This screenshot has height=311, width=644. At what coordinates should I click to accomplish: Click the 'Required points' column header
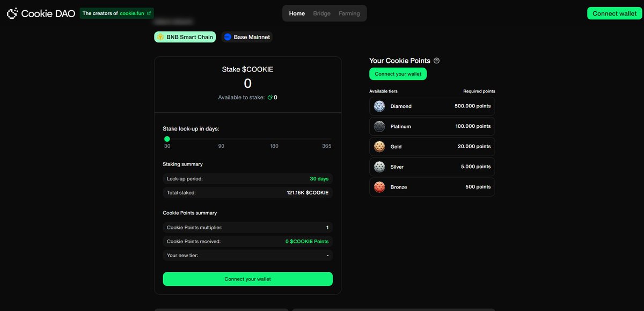click(x=479, y=91)
